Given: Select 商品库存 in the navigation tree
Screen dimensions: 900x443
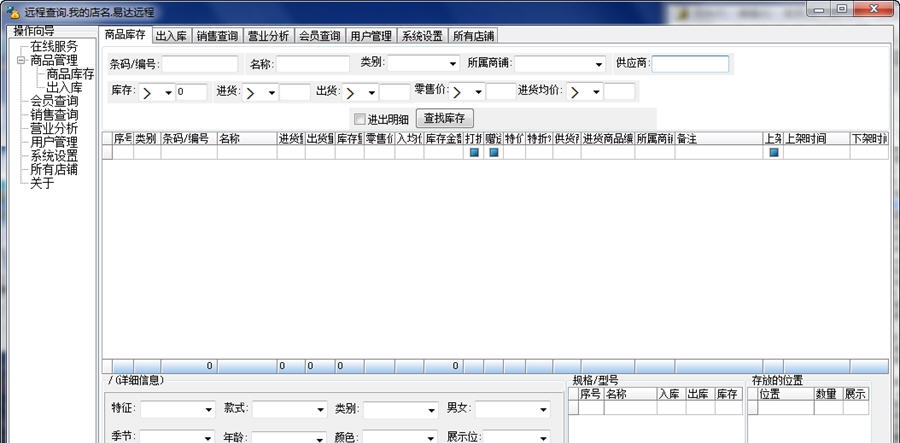Looking at the screenshot, I should (x=70, y=74).
